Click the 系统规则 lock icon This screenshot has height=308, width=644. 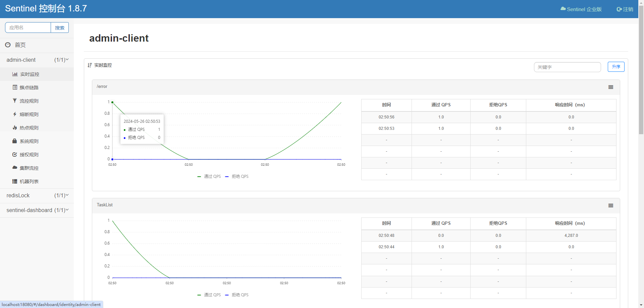pyautogui.click(x=15, y=141)
